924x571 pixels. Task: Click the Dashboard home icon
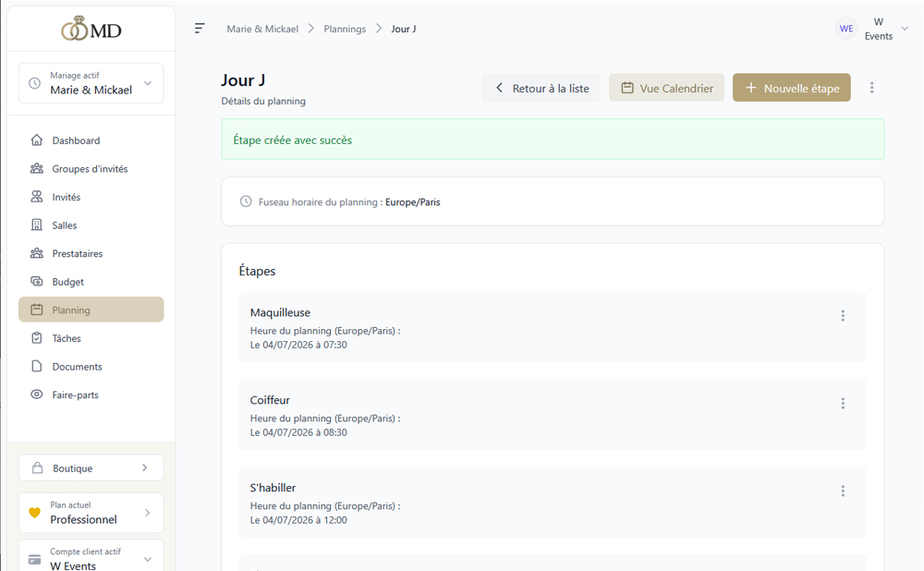(37, 140)
